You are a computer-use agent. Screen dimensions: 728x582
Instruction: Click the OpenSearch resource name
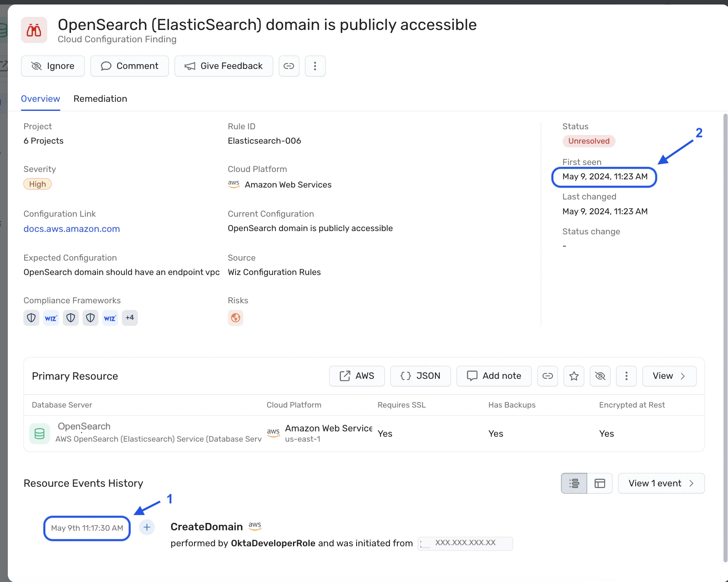click(x=84, y=426)
